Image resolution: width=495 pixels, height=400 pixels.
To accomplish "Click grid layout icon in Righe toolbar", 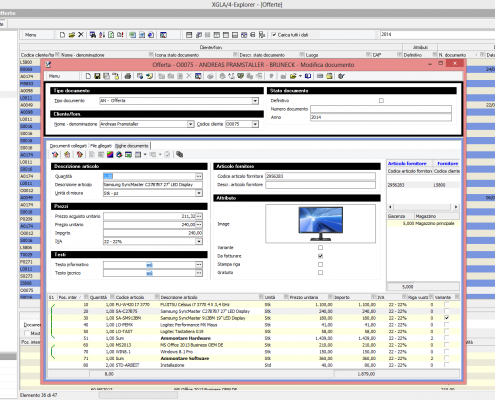I will (138, 154).
